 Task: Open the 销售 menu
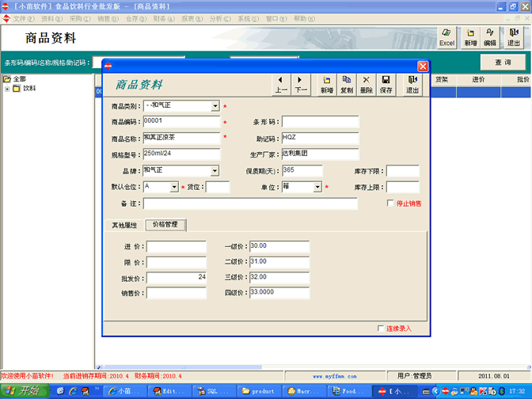(108, 19)
